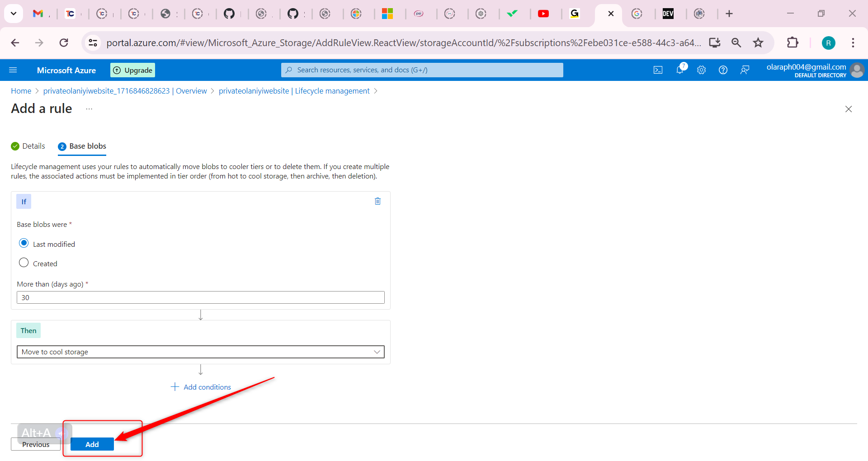Select the Last modified radio button
Image resolution: width=868 pixels, height=461 pixels.
[x=24, y=243]
